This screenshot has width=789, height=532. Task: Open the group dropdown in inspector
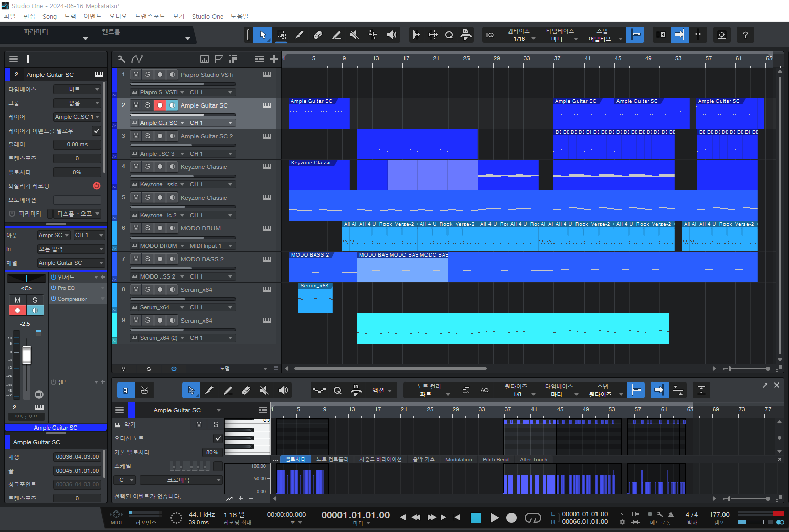(x=77, y=103)
